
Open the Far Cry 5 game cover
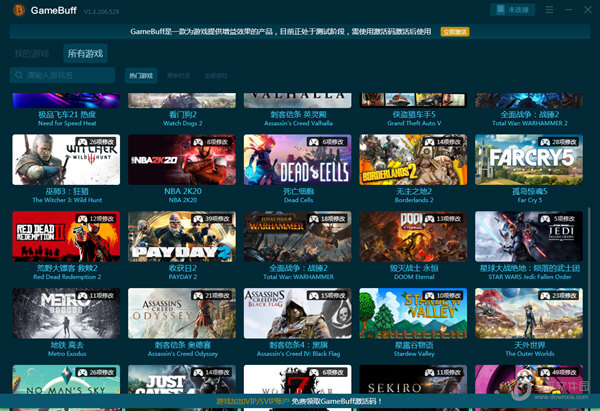click(x=529, y=160)
